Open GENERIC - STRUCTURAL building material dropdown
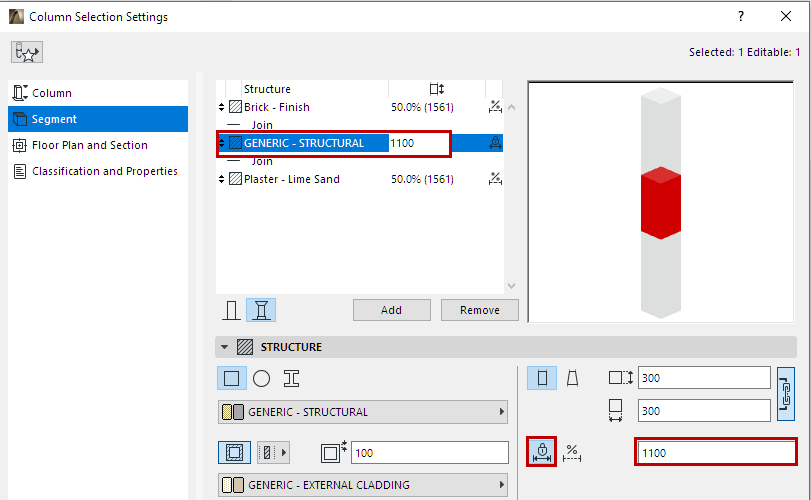811x500 pixels. [363, 412]
